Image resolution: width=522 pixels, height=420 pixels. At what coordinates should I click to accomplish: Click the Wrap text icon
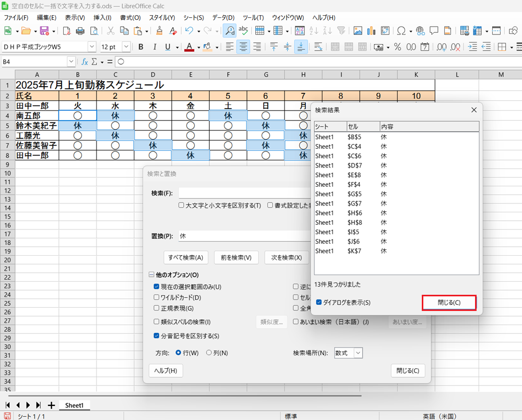[318, 47]
